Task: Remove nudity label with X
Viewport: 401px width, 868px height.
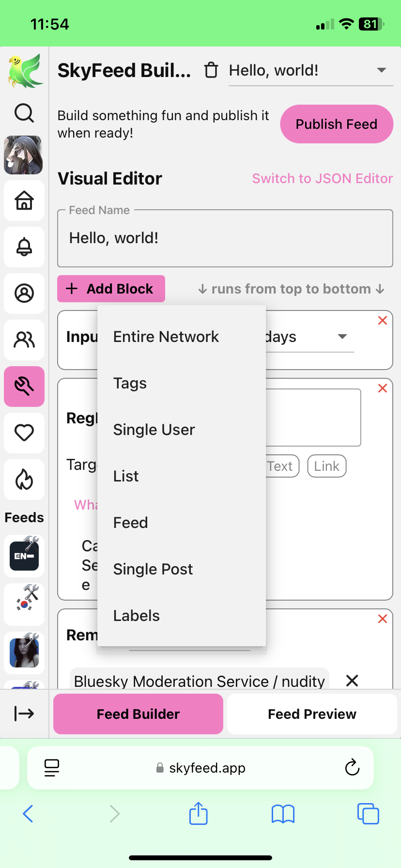Action: pos(352,681)
